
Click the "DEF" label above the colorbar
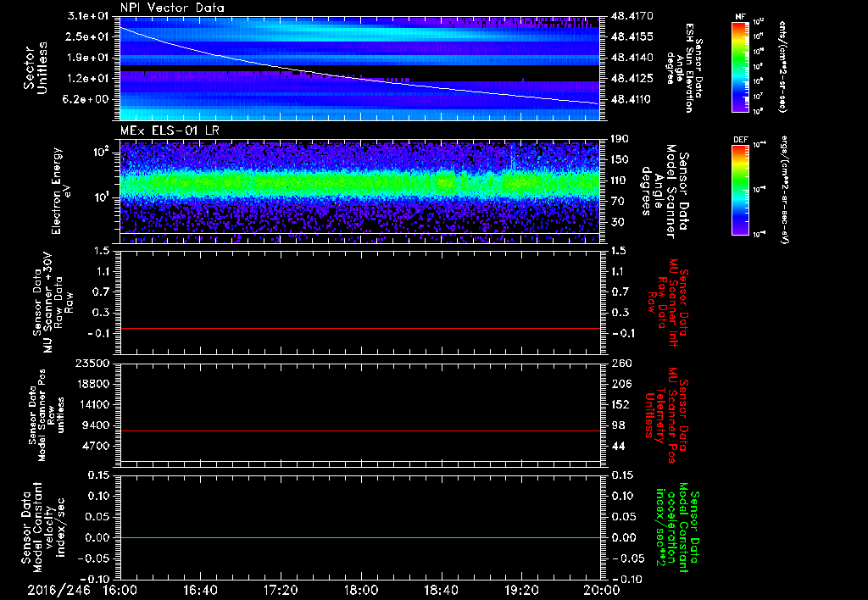tap(740, 140)
